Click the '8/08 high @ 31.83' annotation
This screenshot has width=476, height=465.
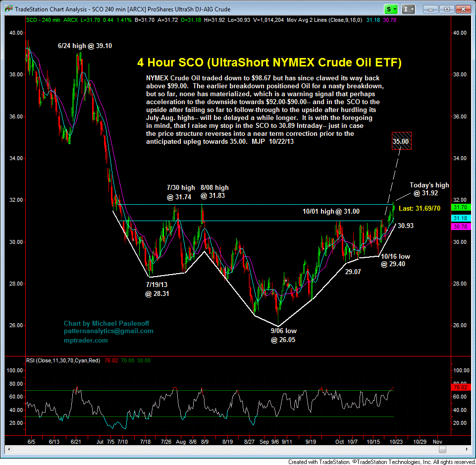coord(214,192)
